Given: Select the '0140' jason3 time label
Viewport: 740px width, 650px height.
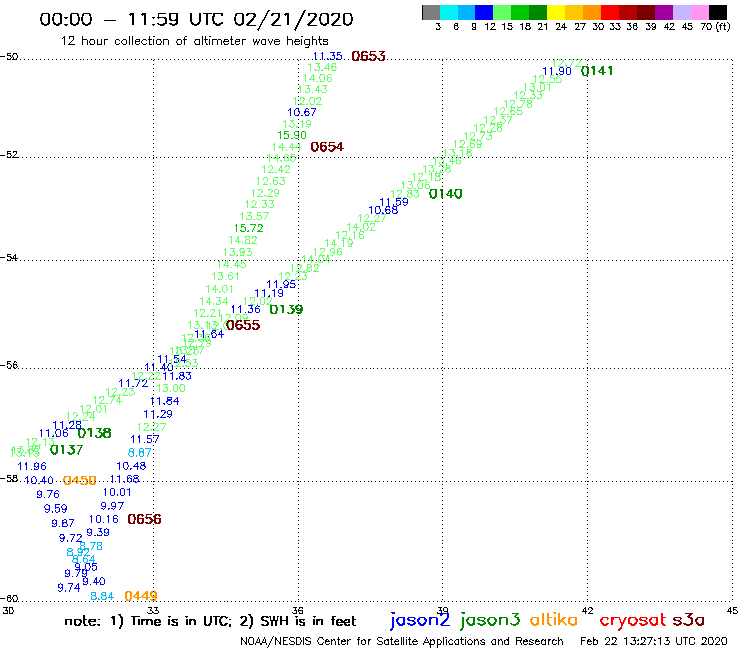Looking at the screenshot, I should click(x=446, y=194).
